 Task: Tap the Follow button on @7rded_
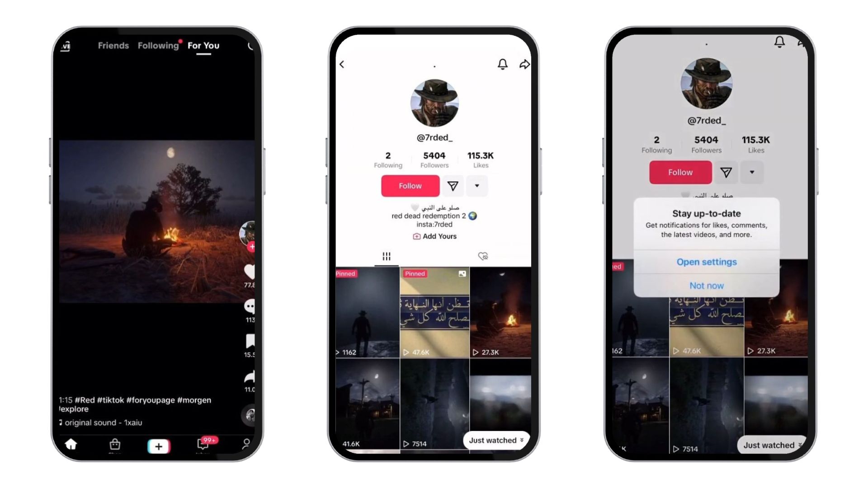point(410,185)
